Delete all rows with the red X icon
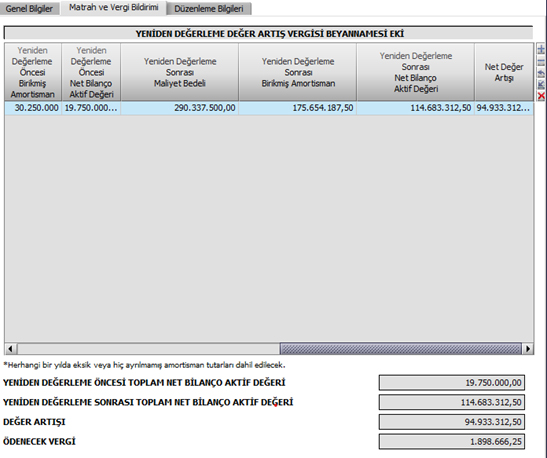The width and height of the screenshot is (547, 458). coord(541,96)
